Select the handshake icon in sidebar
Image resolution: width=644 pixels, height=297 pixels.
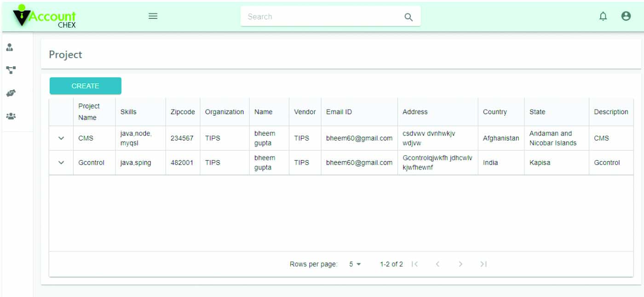click(11, 93)
